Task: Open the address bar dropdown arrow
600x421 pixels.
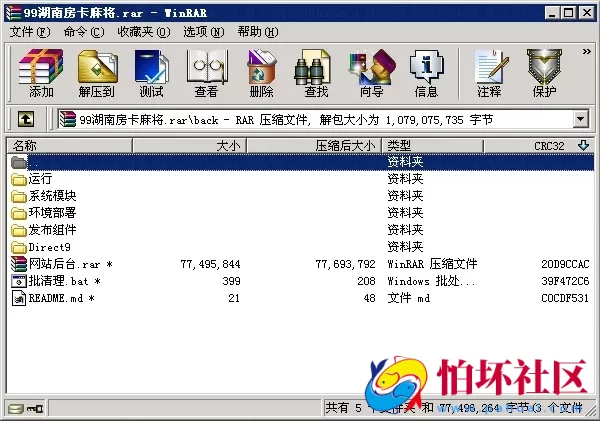Action: tap(580, 119)
